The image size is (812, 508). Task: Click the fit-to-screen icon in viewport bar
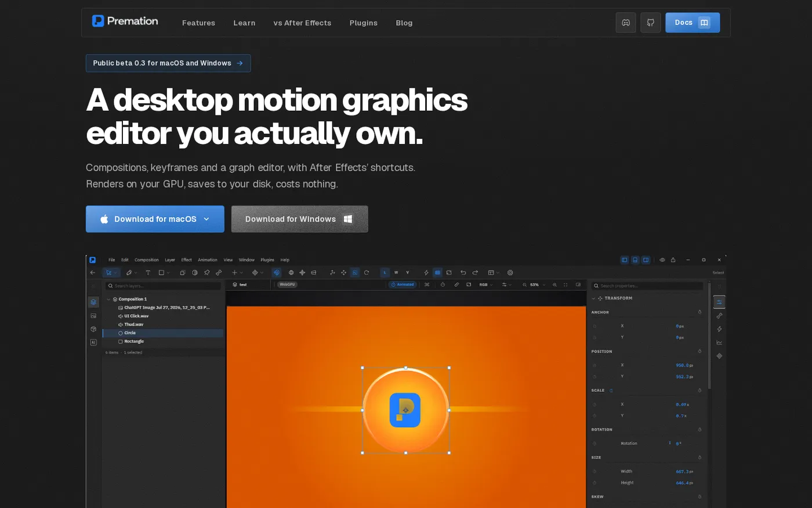click(565, 284)
